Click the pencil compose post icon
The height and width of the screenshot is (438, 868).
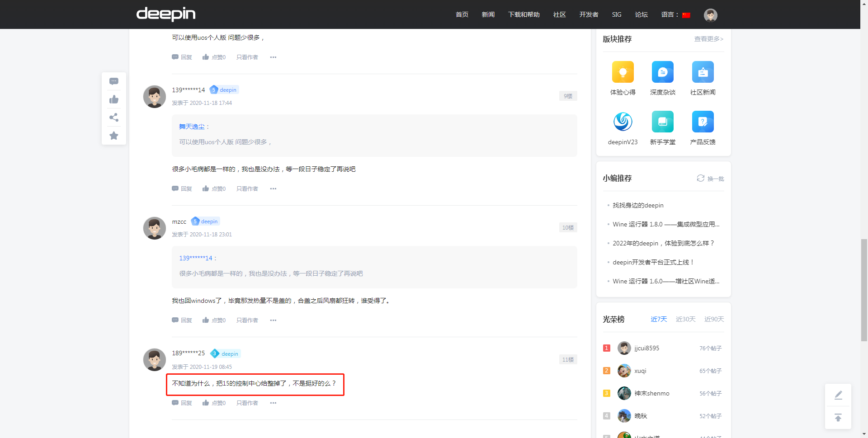tap(838, 395)
